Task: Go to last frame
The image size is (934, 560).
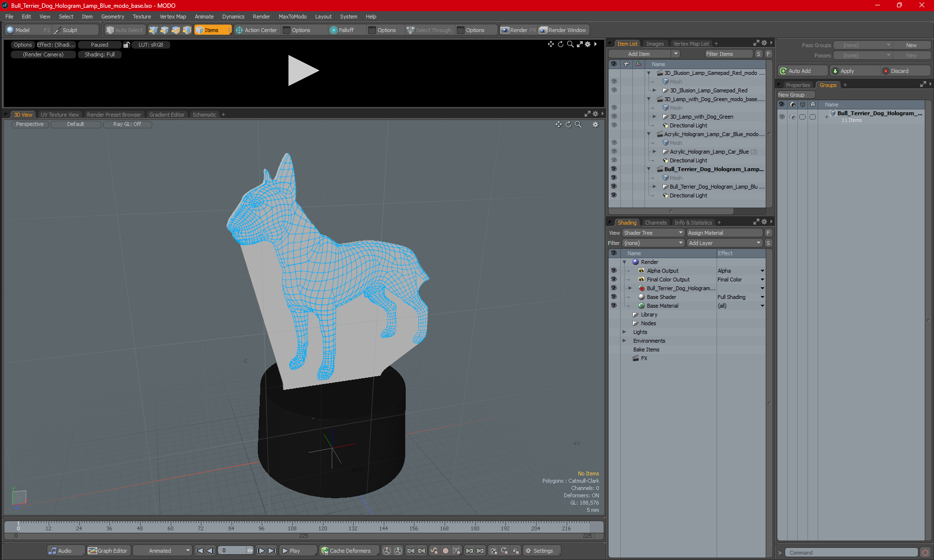Action: click(272, 551)
